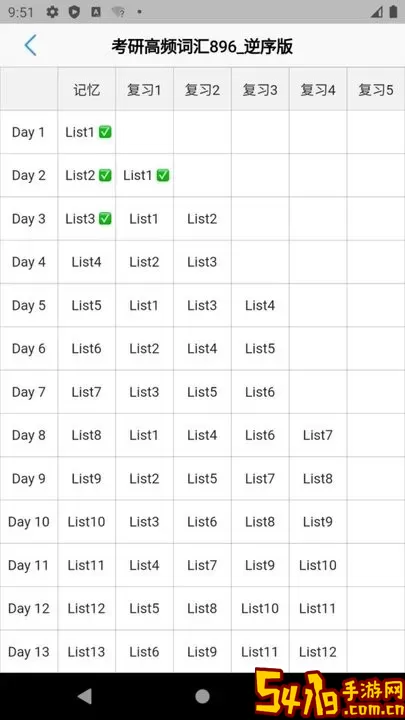Tap Android home circle button

(202, 696)
